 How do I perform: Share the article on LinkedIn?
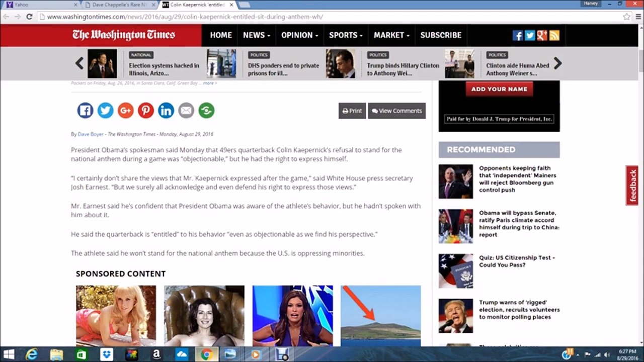(x=166, y=111)
